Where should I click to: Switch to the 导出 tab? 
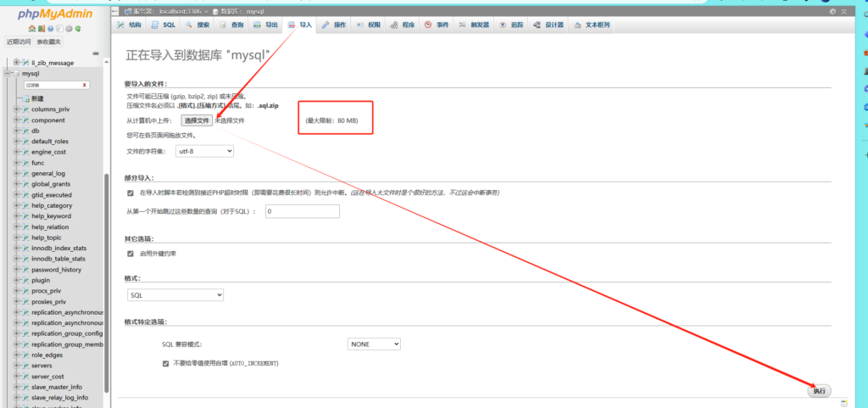pos(265,25)
